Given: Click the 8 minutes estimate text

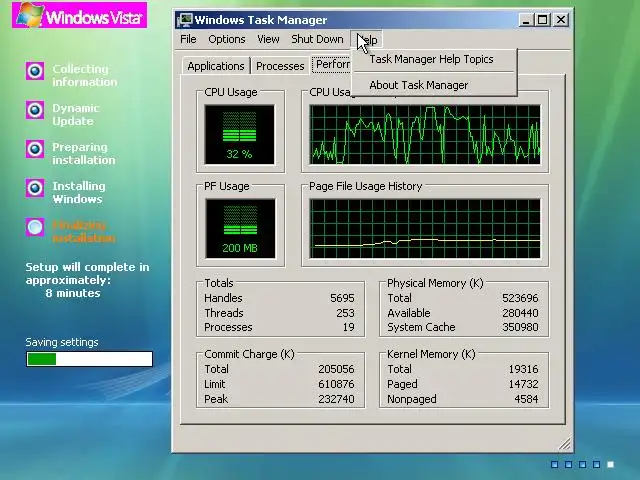Looking at the screenshot, I should [73, 293].
